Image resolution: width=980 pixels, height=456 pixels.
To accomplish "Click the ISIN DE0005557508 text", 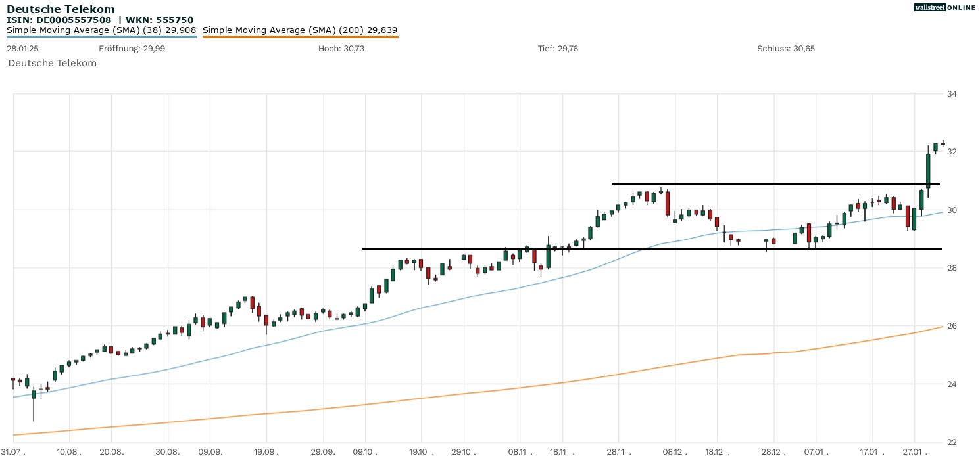I will [59, 20].
